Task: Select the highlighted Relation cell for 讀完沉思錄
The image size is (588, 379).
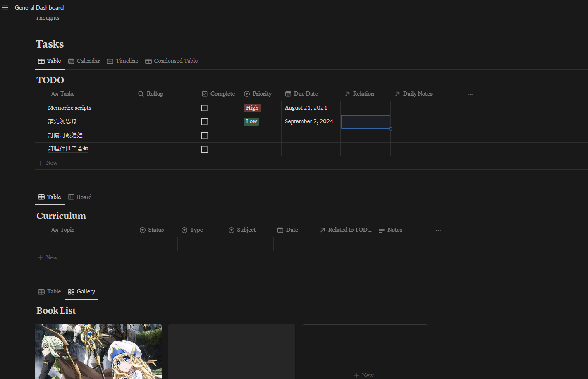Action: pyautogui.click(x=366, y=122)
